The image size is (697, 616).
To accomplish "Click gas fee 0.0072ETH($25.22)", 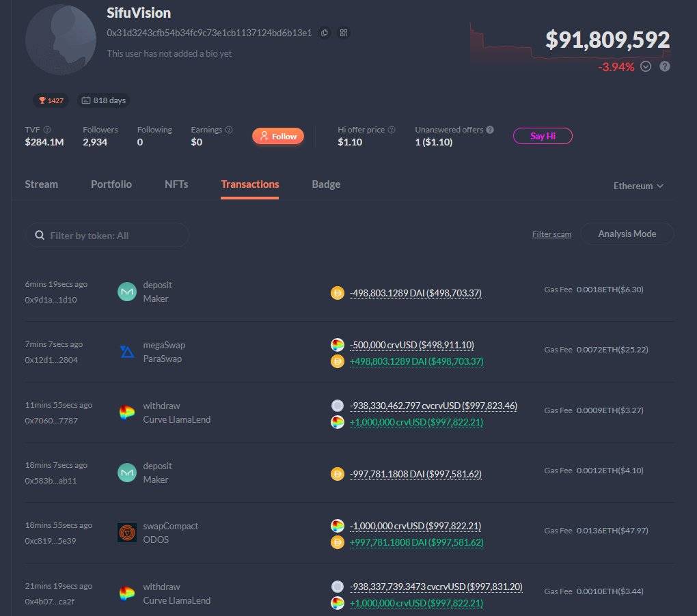I will tap(612, 350).
